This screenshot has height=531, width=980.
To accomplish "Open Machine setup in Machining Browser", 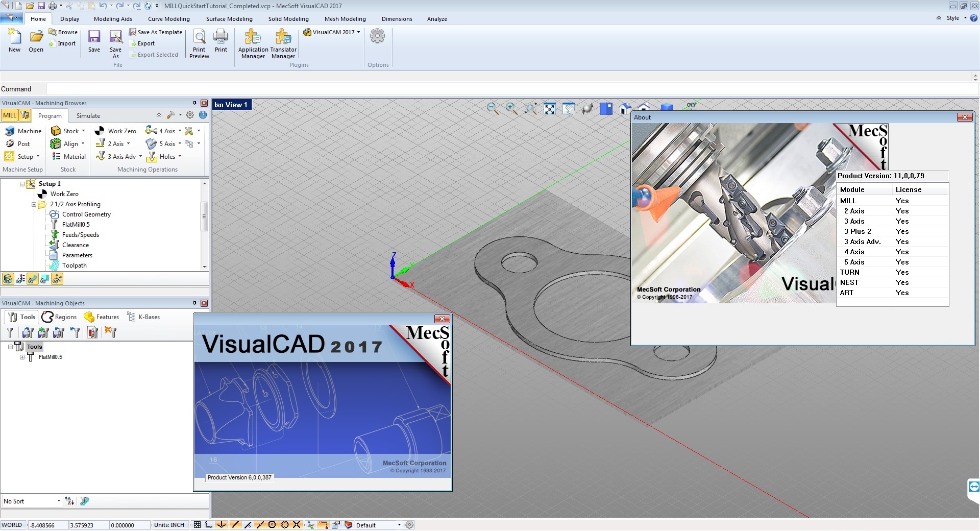I will 23,131.
